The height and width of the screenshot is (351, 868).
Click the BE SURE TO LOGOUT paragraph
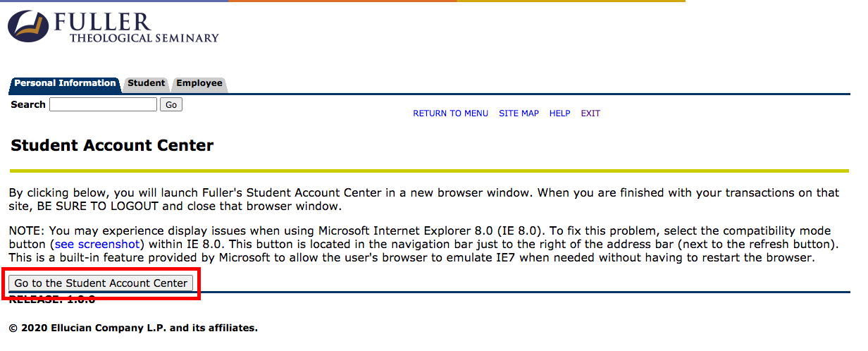click(x=423, y=199)
